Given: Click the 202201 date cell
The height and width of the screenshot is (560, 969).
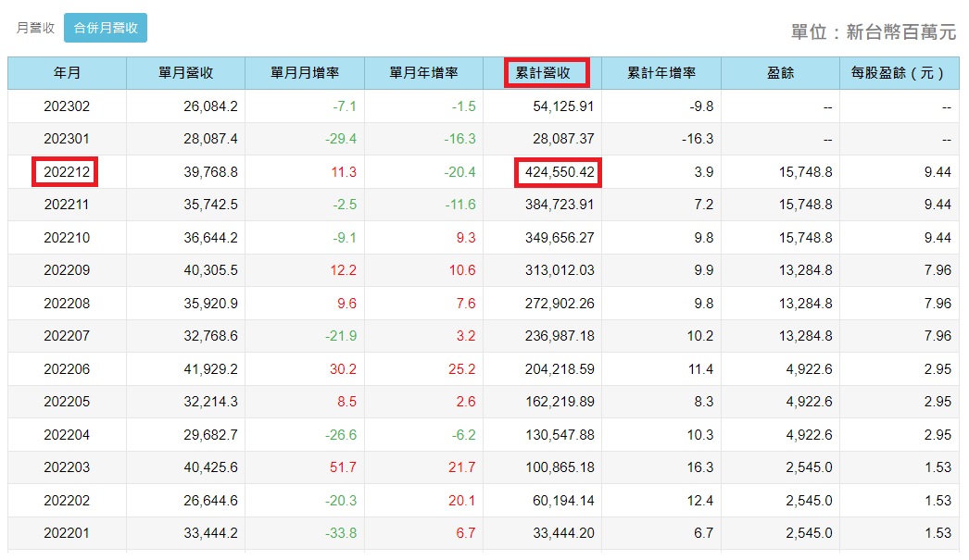Looking at the screenshot, I should (67, 533).
